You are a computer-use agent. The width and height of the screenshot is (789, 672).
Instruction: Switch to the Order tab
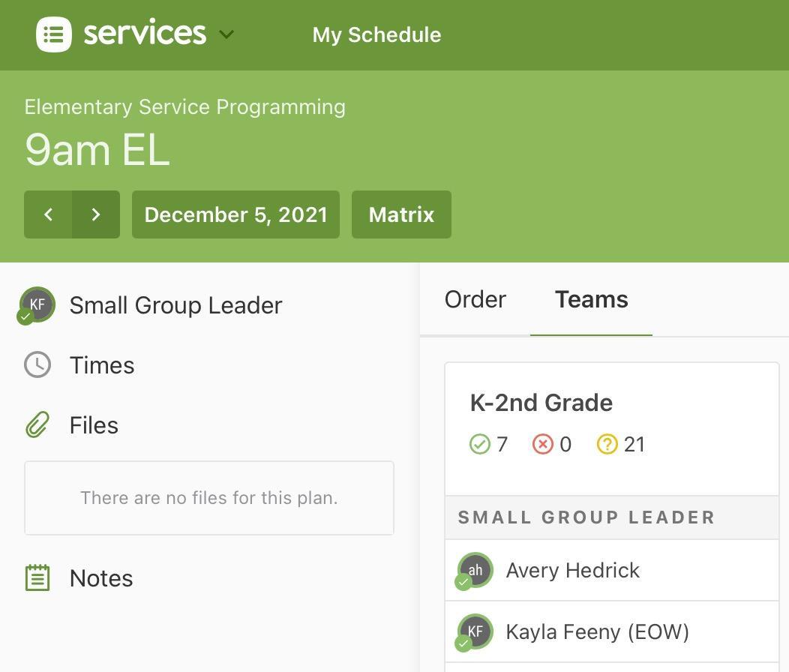click(x=475, y=299)
